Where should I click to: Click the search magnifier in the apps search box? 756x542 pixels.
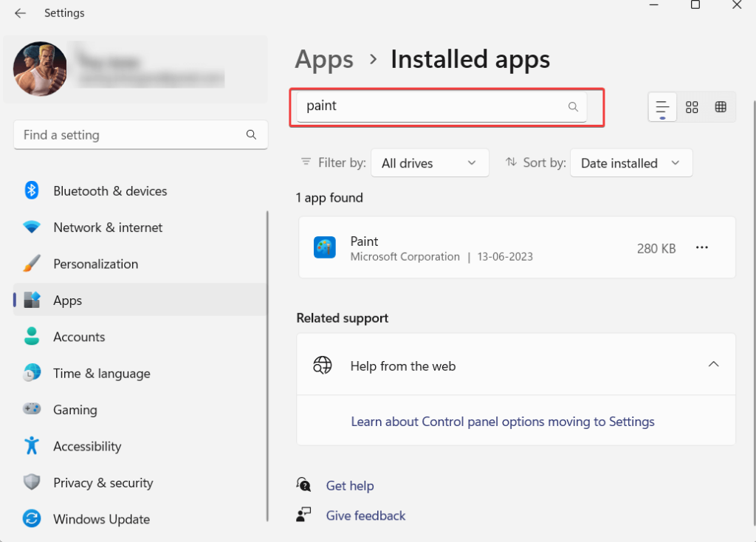[x=573, y=106]
